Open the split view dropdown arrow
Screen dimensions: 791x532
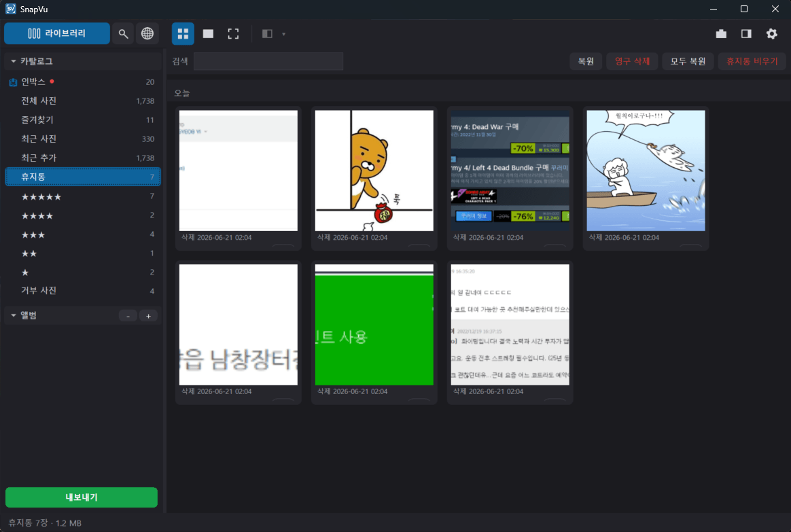pos(283,34)
